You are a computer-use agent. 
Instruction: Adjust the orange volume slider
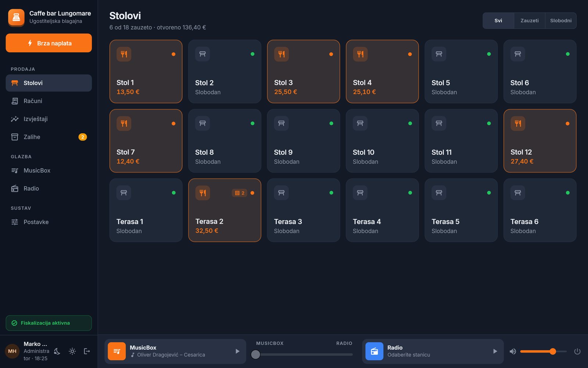click(544, 351)
